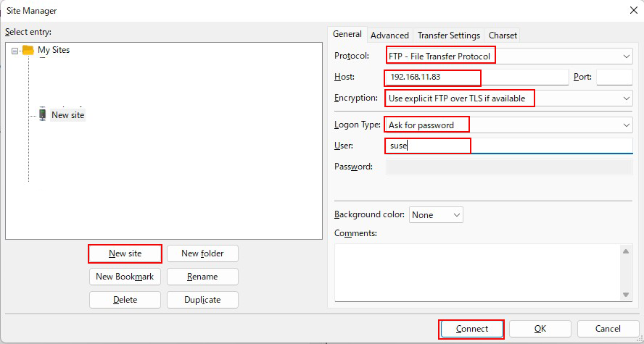Click the Host input field

coord(477,77)
